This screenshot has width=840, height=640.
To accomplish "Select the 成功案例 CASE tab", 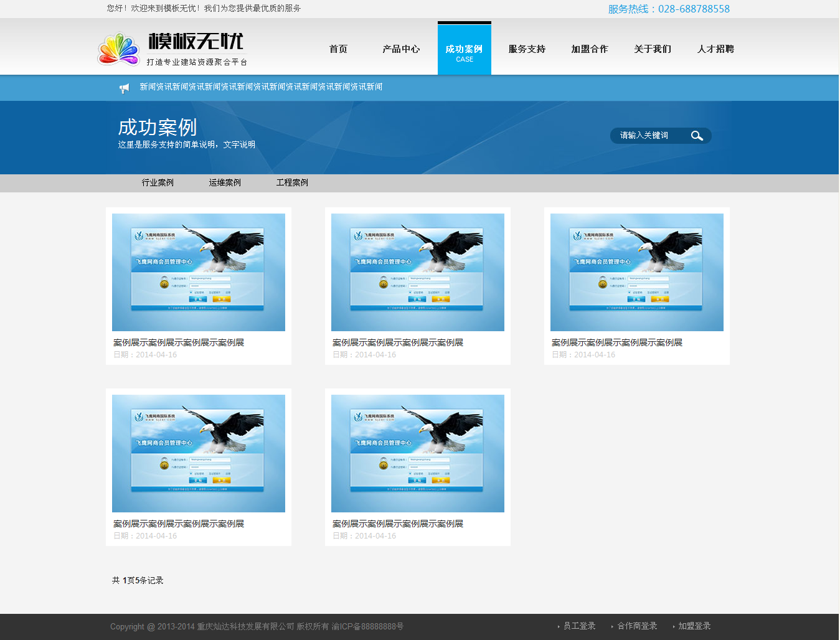I will (x=464, y=50).
